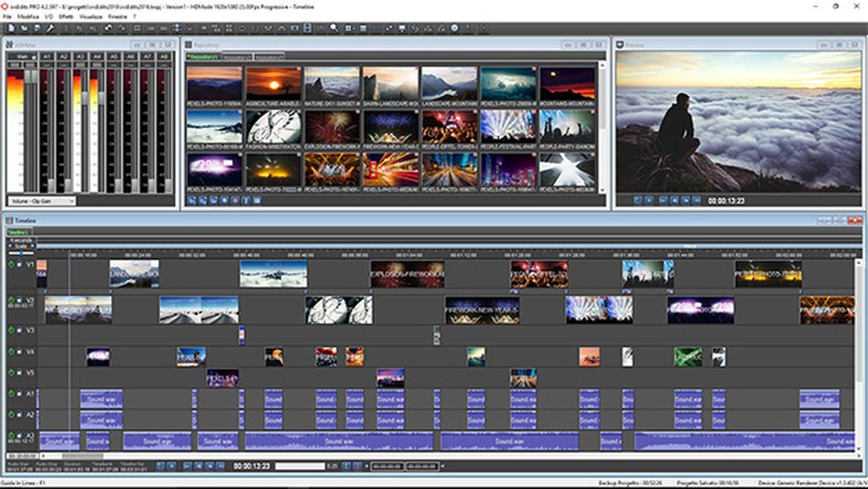Toggle the lock icon on track A1
The image size is (868, 489).
tap(20, 393)
